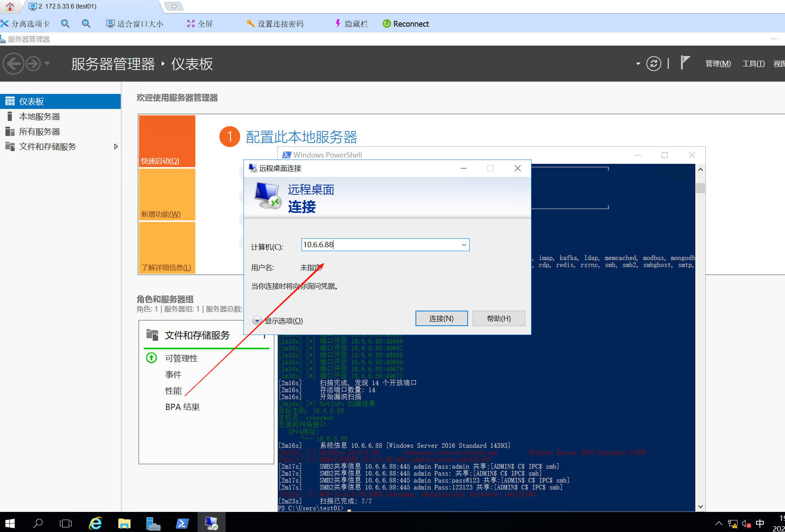Select Local Server in sidebar
This screenshot has height=532, width=785.
39,116
